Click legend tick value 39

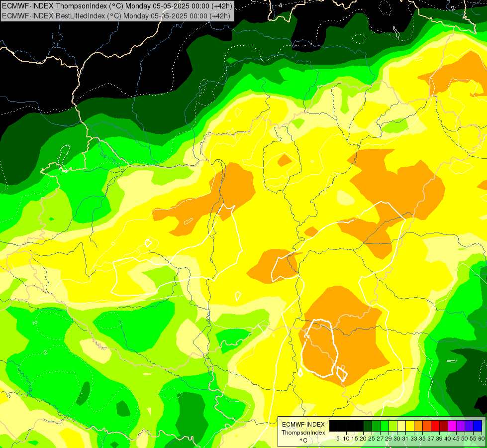coord(439,439)
